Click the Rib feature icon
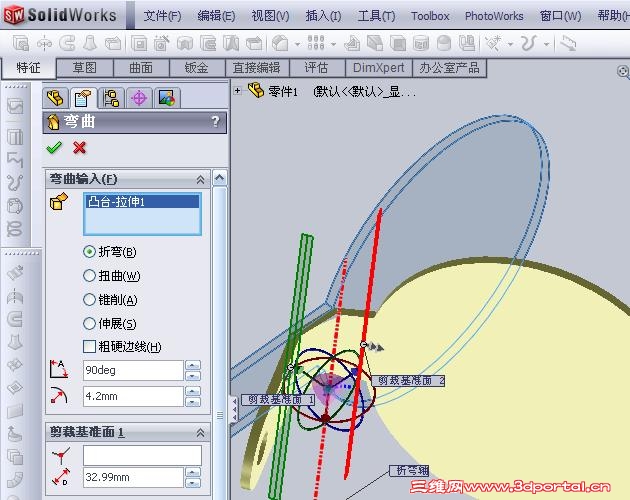Viewport: 630px width, 500px height. point(352,43)
